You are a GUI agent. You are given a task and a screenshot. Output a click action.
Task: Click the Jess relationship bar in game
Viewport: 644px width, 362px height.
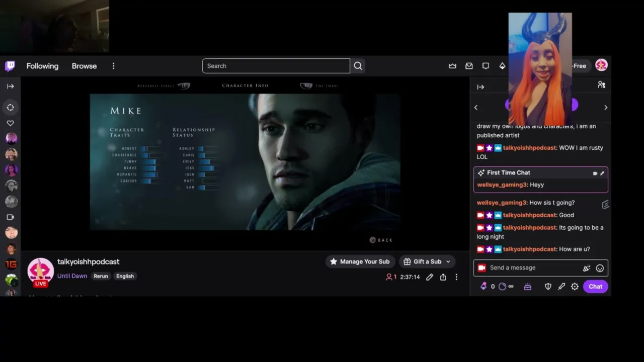(x=208, y=168)
